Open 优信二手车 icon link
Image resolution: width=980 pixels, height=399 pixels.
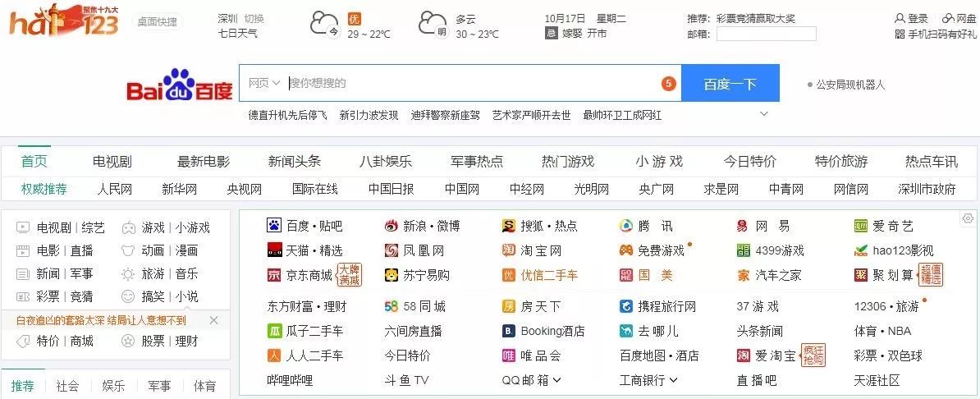pos(509,275)
